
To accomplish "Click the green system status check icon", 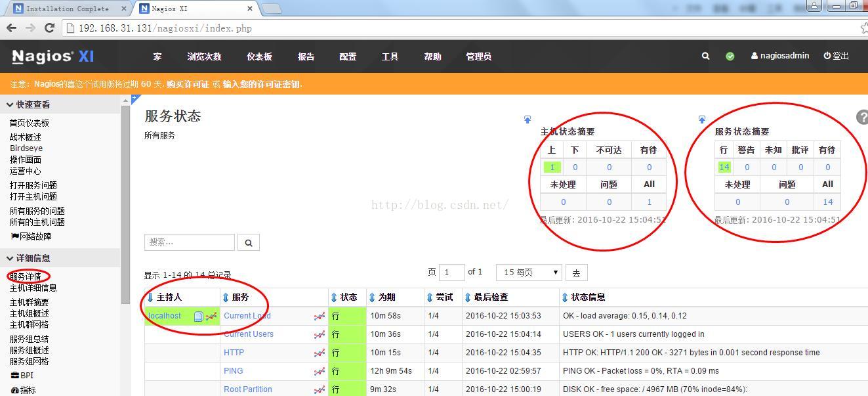I will tap(730, 56).
